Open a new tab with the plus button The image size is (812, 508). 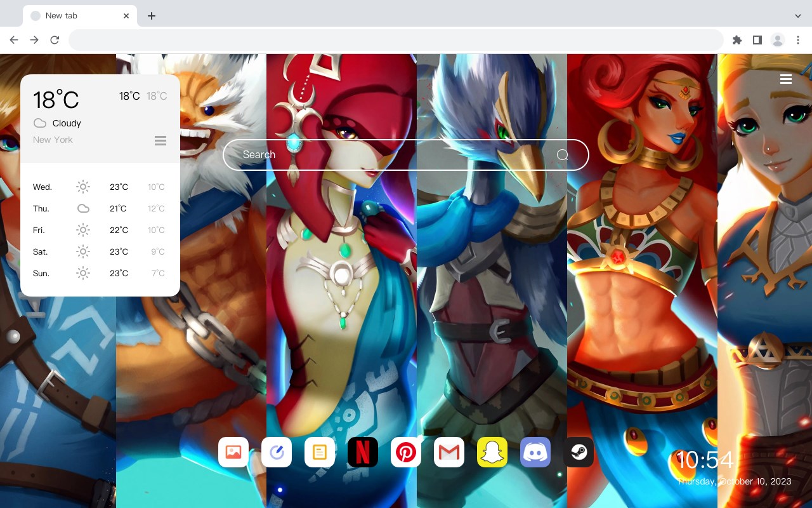[x=151, y=16]
